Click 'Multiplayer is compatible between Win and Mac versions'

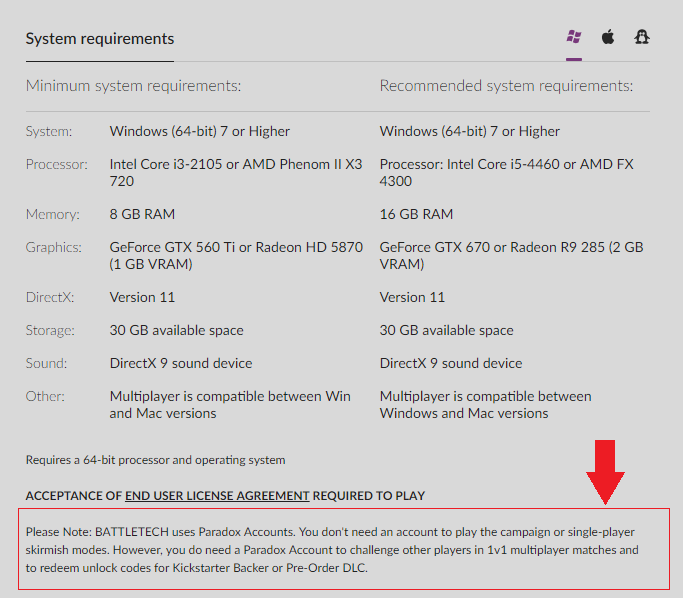(x=230, y=405)
